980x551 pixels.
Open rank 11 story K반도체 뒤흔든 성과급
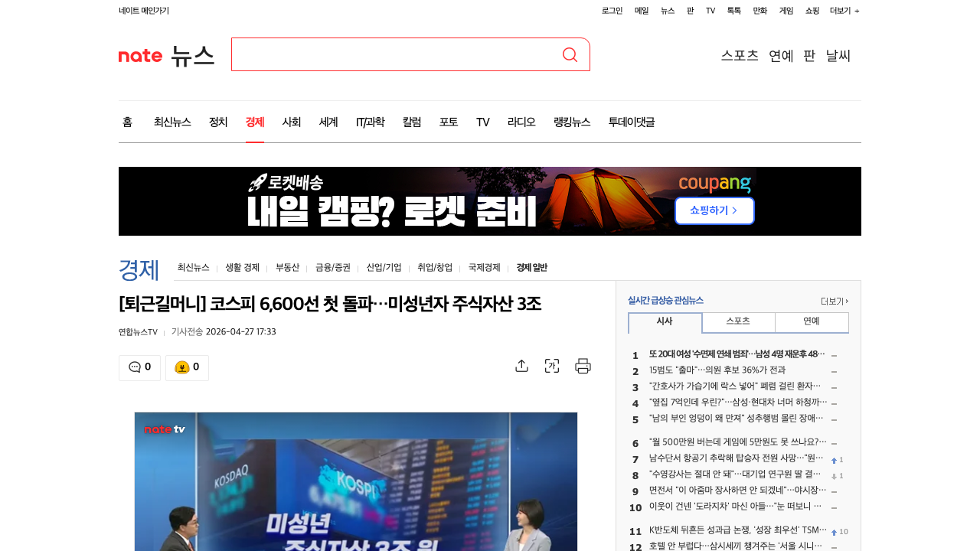pos(737,531)
